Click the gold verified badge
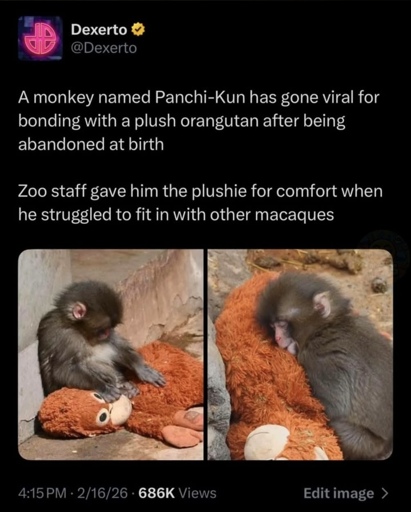Screen dimensions: 411x512 [x=137, y=30]
